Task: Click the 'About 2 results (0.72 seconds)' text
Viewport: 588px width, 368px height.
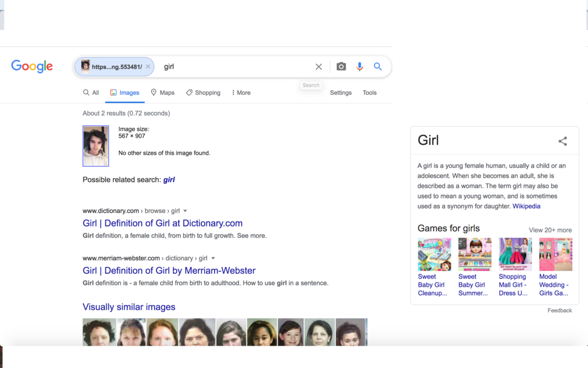Action: [126, 114]
